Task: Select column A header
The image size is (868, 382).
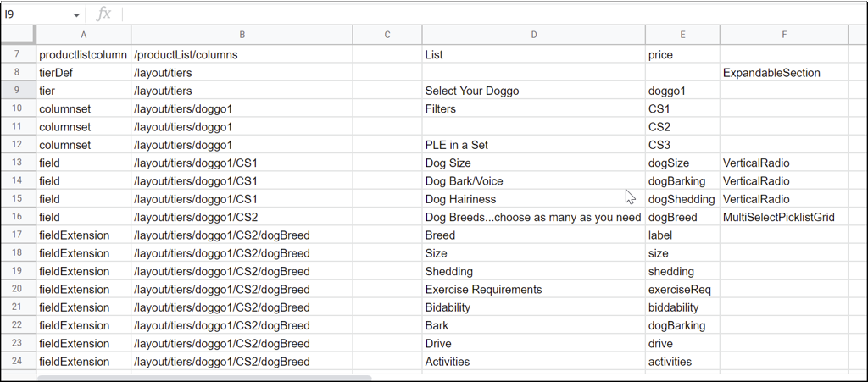Action: pyautogui.click(x=84, y=35)
